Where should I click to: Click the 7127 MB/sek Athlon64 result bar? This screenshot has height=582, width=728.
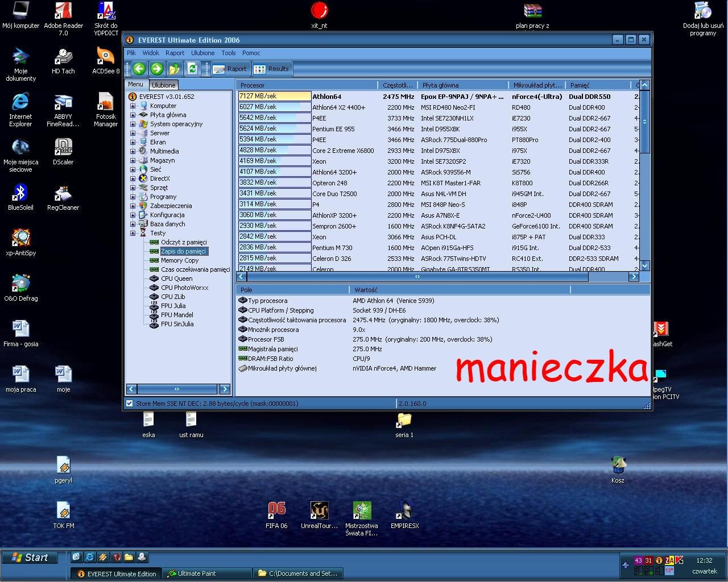pyautogui.click(x=275, y=96)
